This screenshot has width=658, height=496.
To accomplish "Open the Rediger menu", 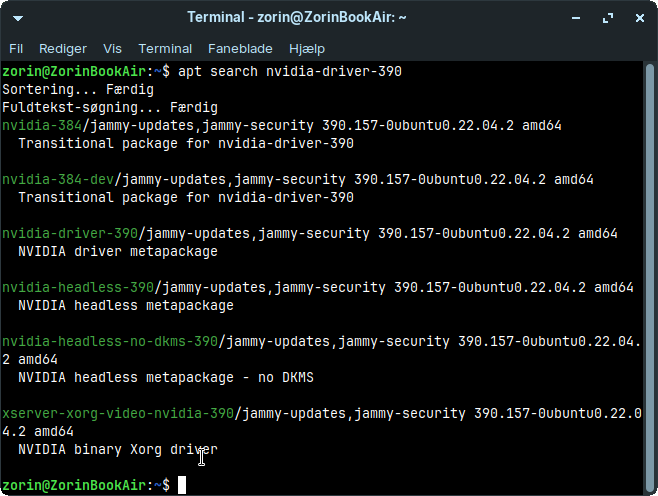I will (x=63, y=49).
